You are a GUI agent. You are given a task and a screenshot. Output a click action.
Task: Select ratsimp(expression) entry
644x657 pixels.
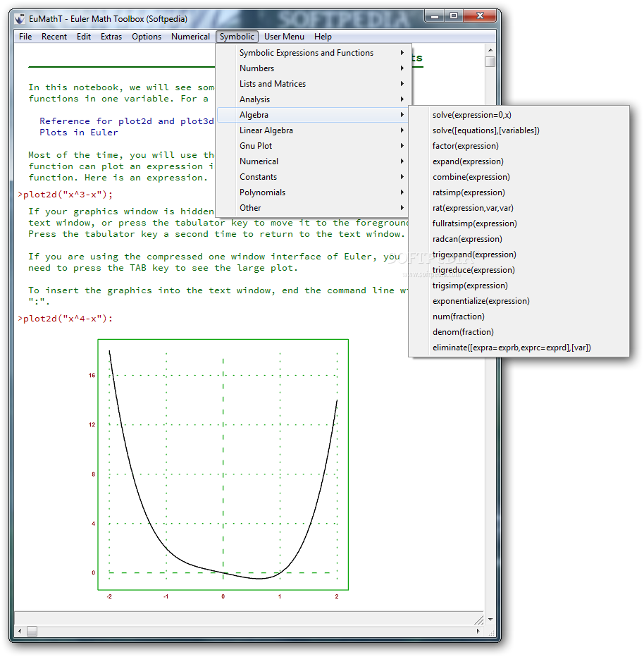point(519,192)
